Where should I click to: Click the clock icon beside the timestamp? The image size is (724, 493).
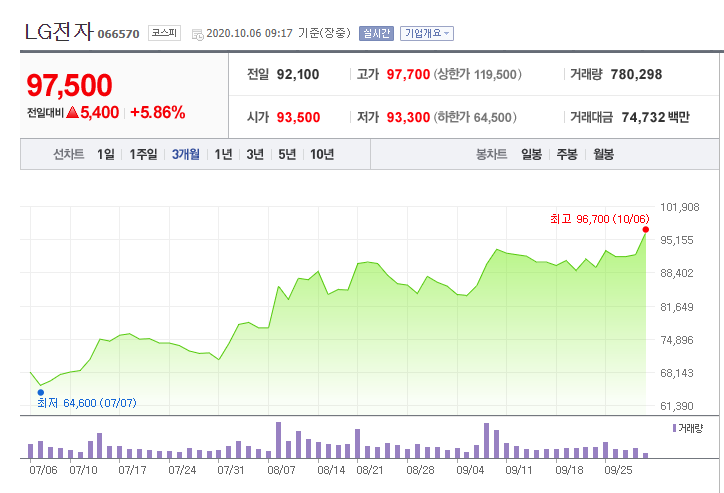click(x=196, y=33)
